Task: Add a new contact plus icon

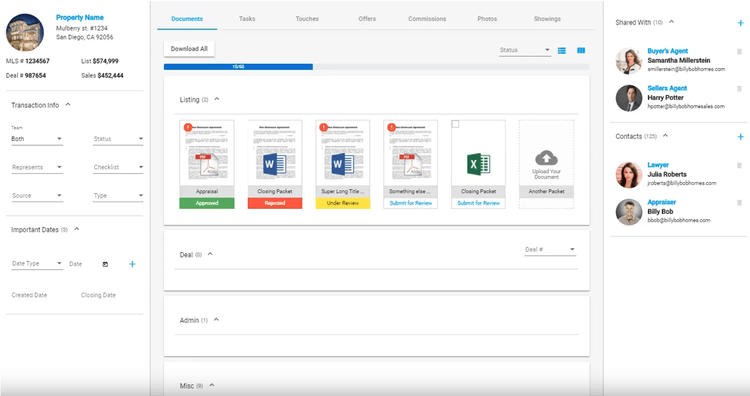Action: coord(740,137)
